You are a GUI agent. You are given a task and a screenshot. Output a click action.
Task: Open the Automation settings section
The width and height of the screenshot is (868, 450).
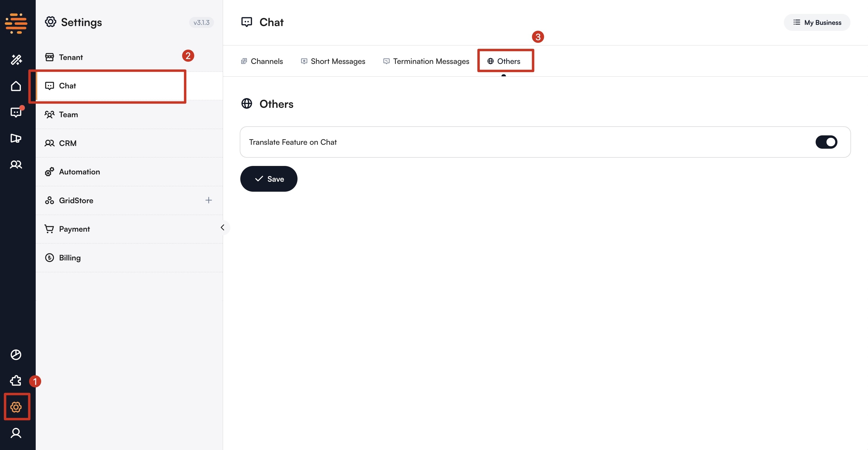pyautogui.click(x=79, y=172)
